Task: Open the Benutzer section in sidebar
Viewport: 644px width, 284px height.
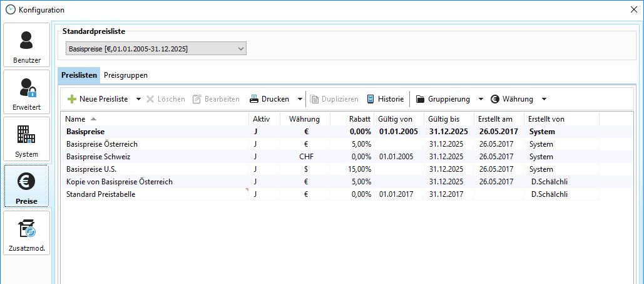Action: pyautogui.click(x=27, y=45)
